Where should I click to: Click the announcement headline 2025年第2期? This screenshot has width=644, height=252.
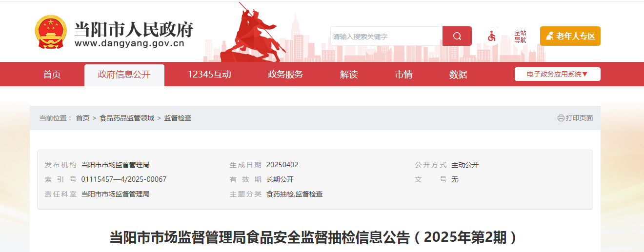pyautogui.click(x=313, y=237)
